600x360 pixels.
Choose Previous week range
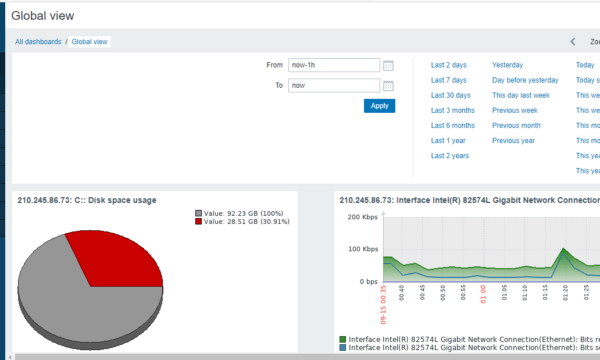coord(515,110)
